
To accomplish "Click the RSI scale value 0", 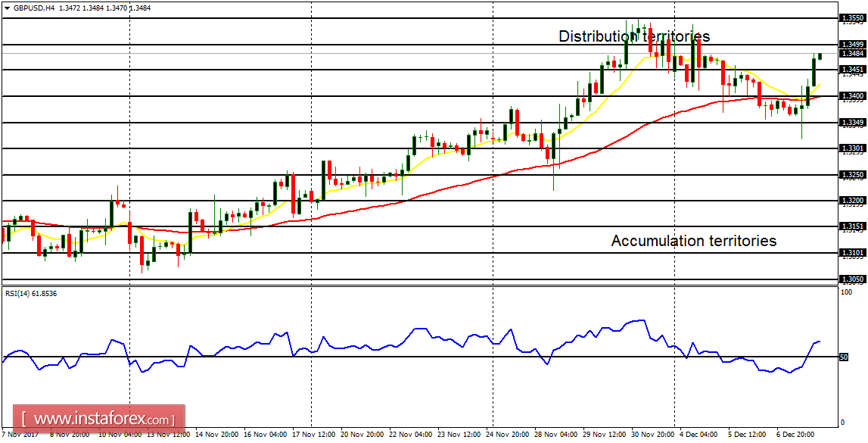I will pyautogui.click(x=843, y=423).
